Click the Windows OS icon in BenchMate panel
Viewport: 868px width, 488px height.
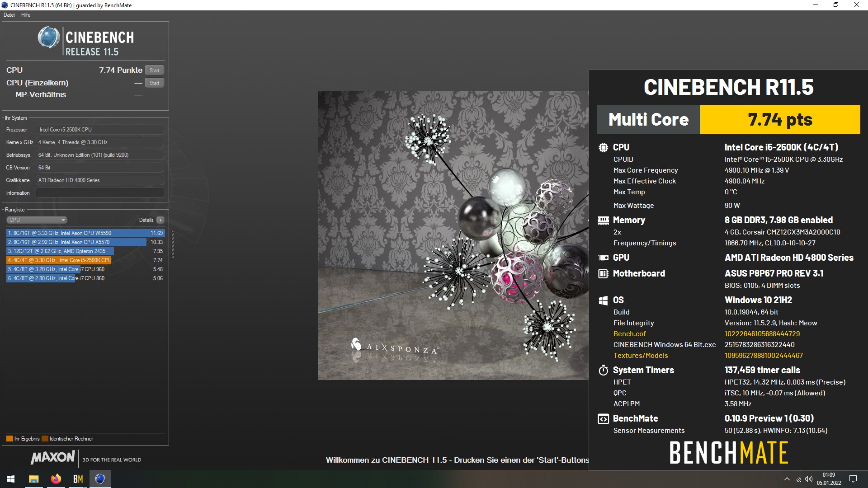tap(603, 300)
